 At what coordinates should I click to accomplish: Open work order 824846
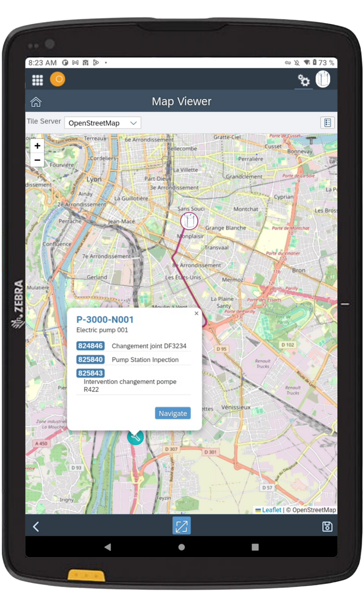coord(90,346)
